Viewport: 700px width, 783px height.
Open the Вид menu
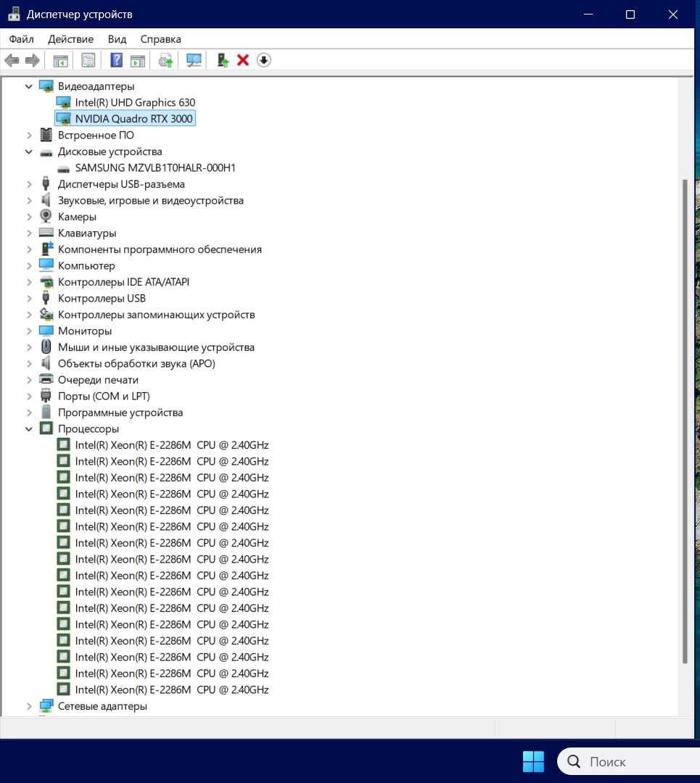(x=117, y=39)
